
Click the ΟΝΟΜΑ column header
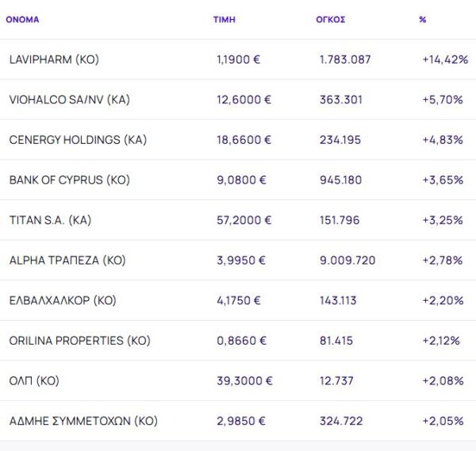coord(22,19)
